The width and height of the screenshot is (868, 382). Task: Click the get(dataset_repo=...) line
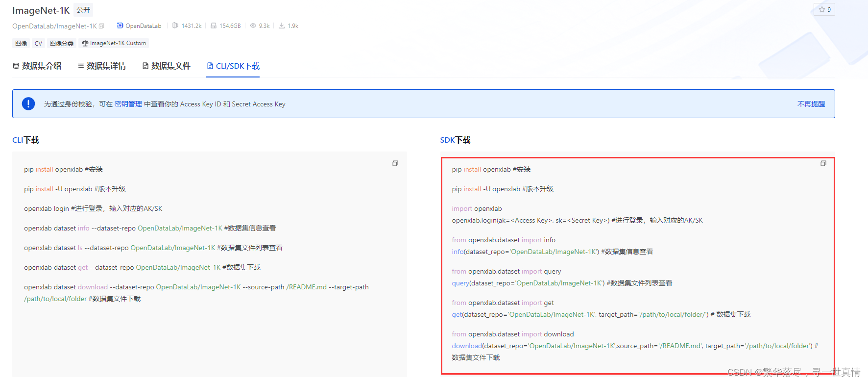[x=601, y=314]
